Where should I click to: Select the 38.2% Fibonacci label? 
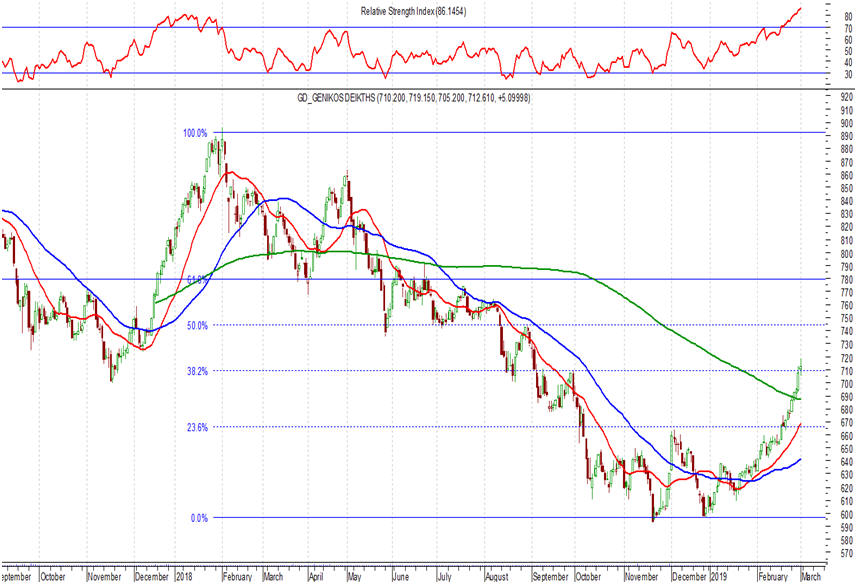click(197, 371)
